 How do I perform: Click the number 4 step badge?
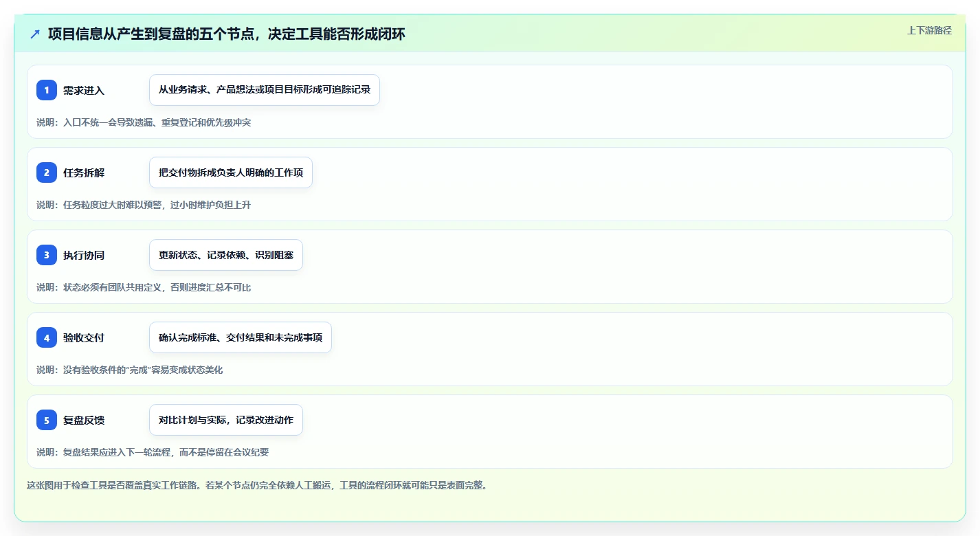pos(47,337)
